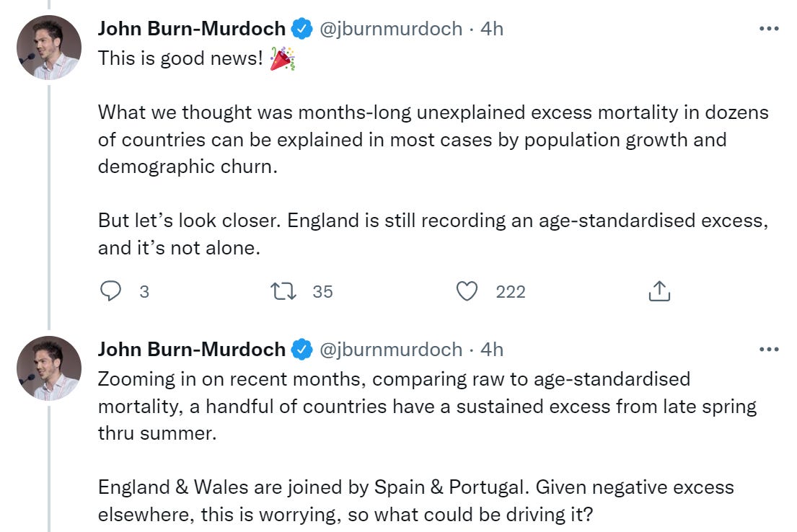This screenshot has height=532, width=797.
Task: Click @jburnmurdoch handle on first tweet
Action: (390, 29)
